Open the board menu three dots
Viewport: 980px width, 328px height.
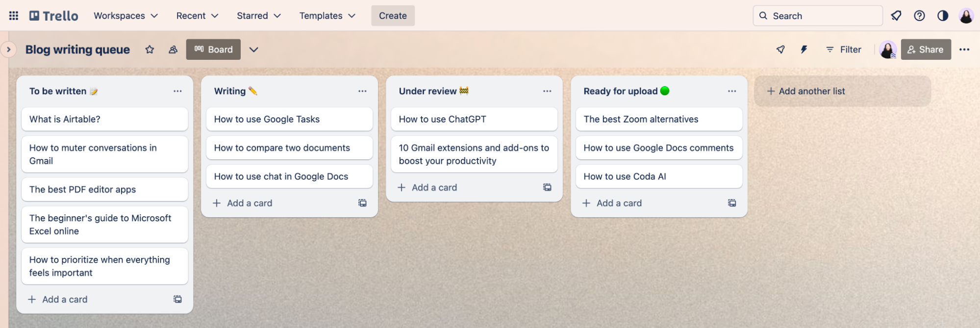point(964,50)
